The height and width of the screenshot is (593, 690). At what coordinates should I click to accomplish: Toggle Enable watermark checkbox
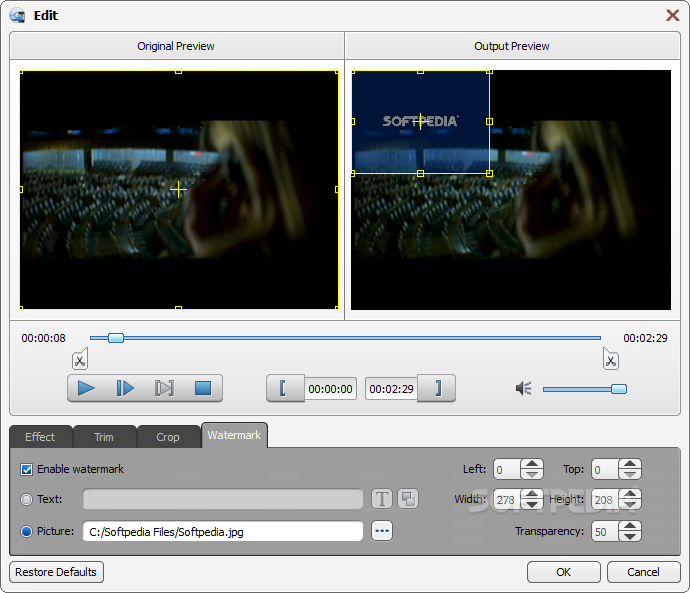click(26, 469)
